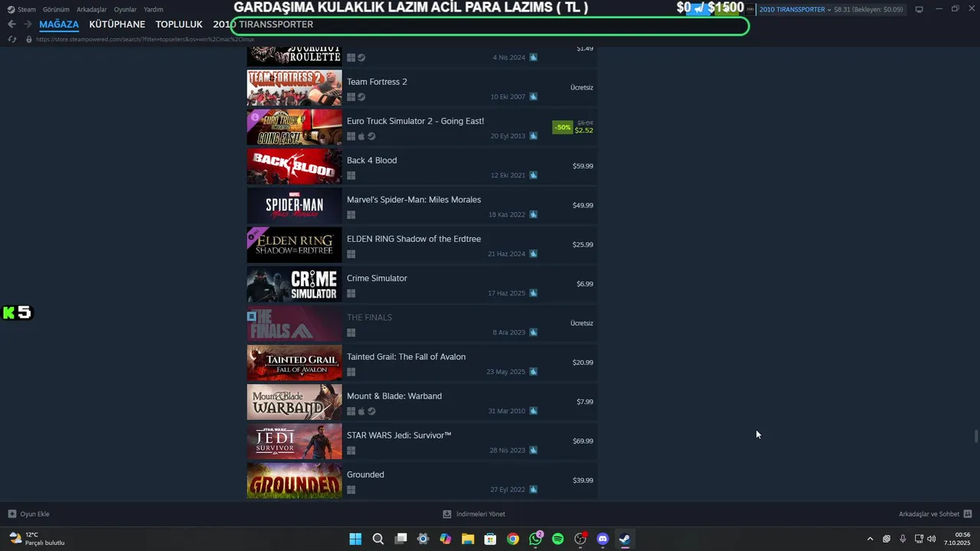
Task: Click the Grounded thumbnail
Action: click(x=294, y=481)
